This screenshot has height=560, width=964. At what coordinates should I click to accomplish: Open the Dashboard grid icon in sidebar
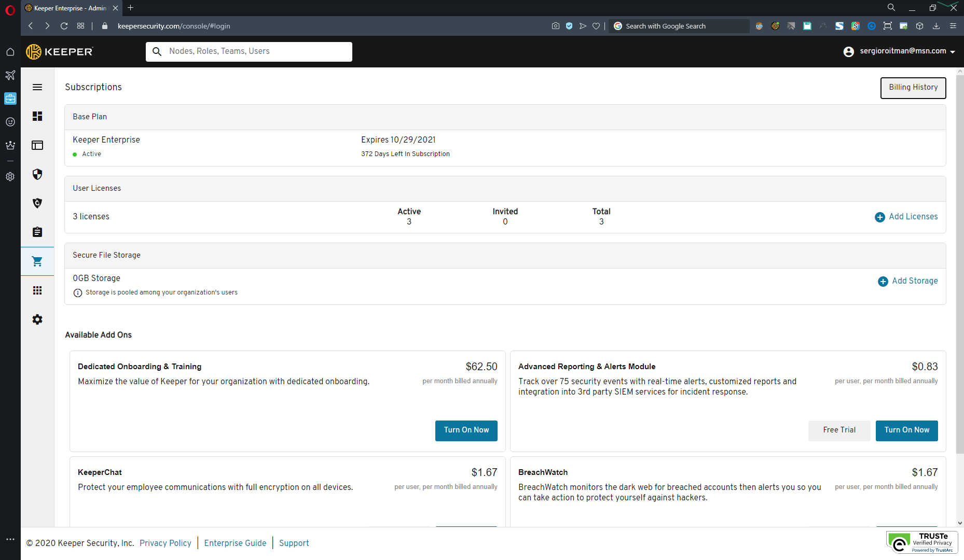coord(37,116)
